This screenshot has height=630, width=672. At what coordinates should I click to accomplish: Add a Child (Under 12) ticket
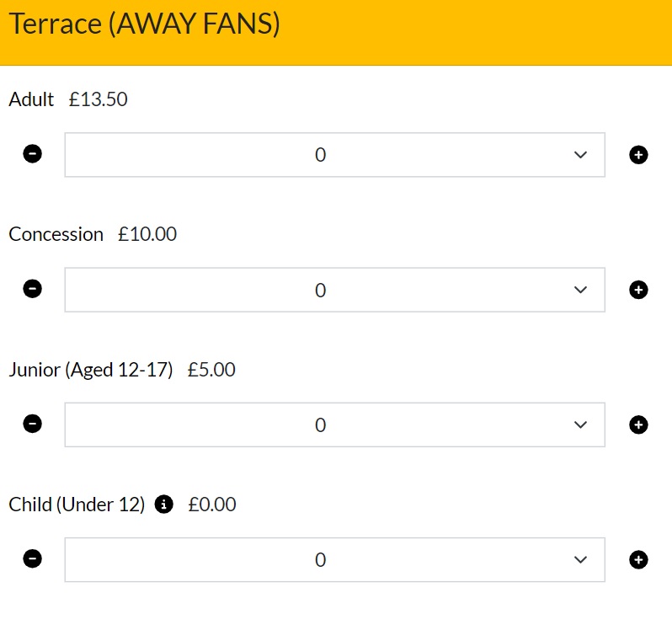click(638, 560)
